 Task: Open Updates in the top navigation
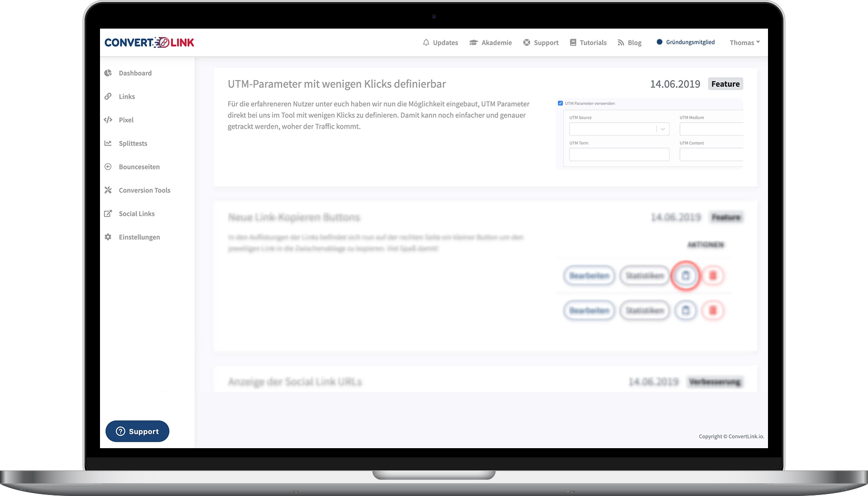coord(440,43)
